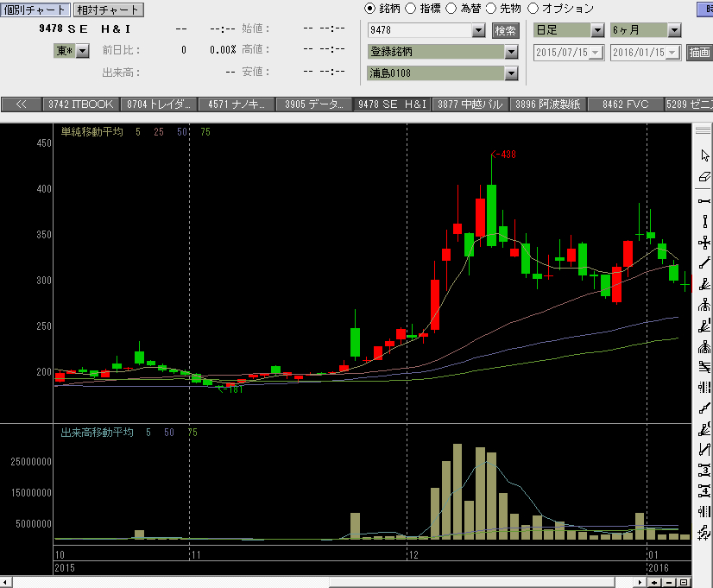This screenshot has height=588, width=713.
Task: Select the three-part horizontal division tool
Action: (x=704, y=471)
